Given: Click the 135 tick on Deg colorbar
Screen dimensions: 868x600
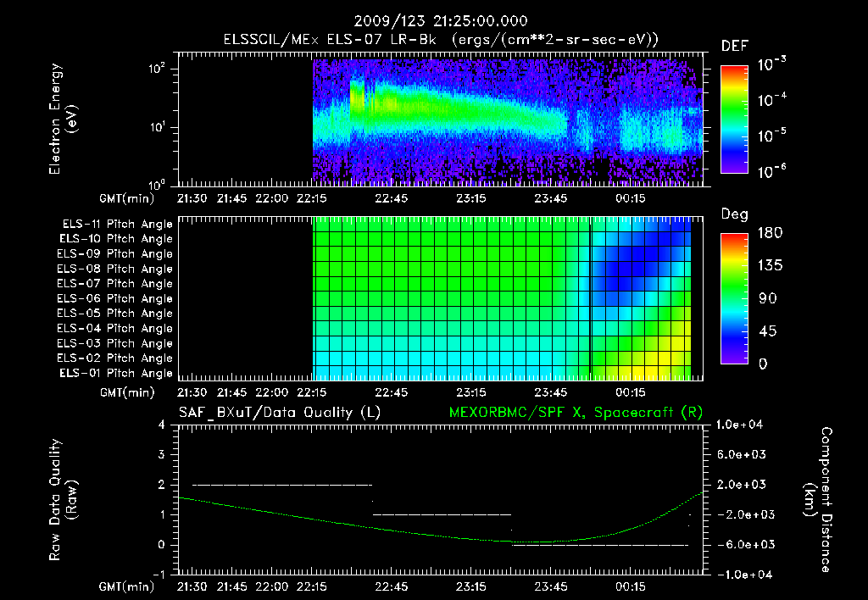Looking at the screenshot, I should coord(770,266).
